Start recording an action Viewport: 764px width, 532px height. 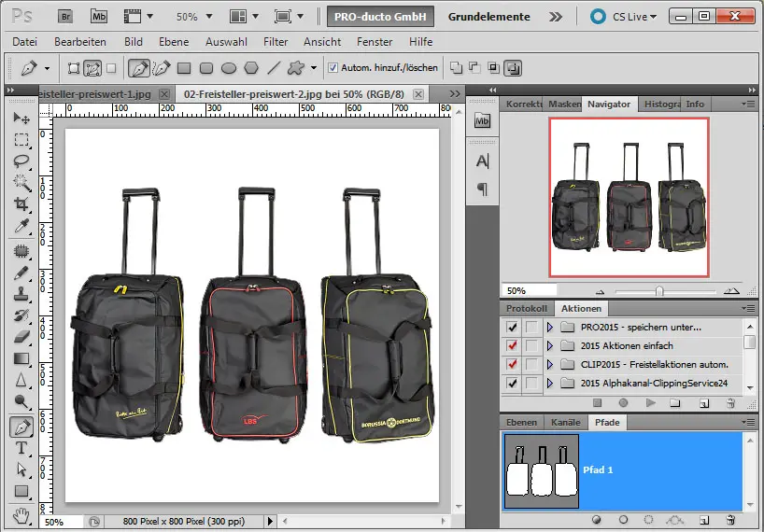coord(623,403)
